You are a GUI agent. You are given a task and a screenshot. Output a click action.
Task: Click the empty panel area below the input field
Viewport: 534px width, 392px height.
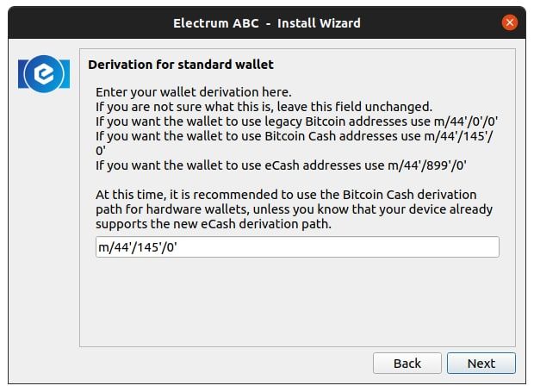(x=297, y=302)
